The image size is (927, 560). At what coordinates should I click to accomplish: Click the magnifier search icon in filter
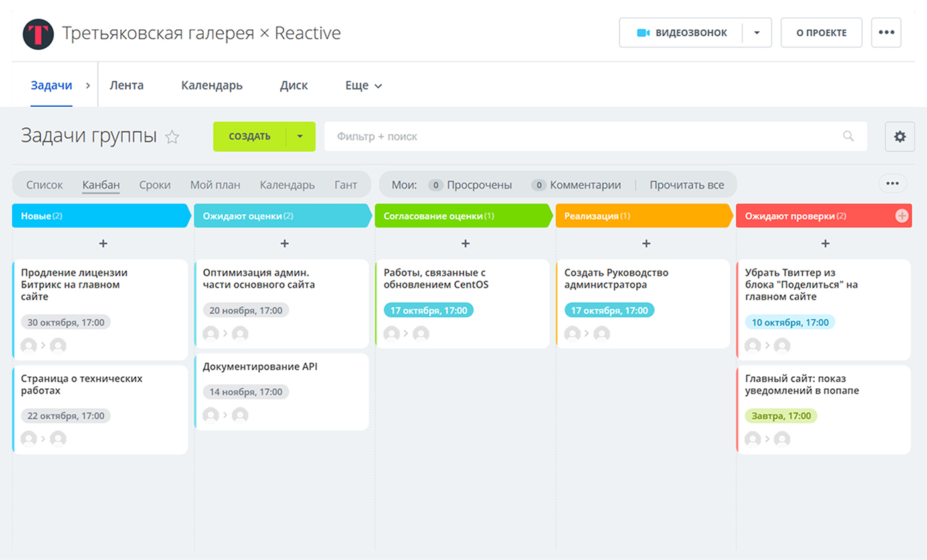[x=848, y=137]
